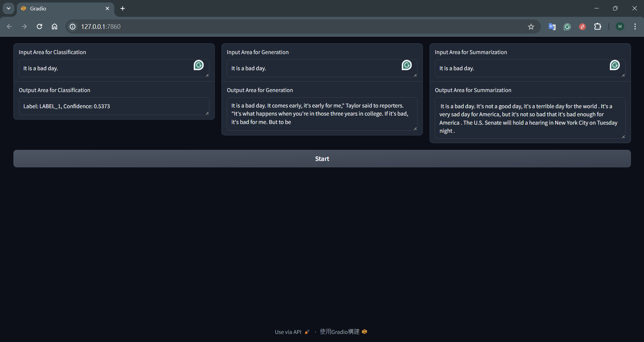Click the Input Area for Summarization textbox

click(530, 69)
